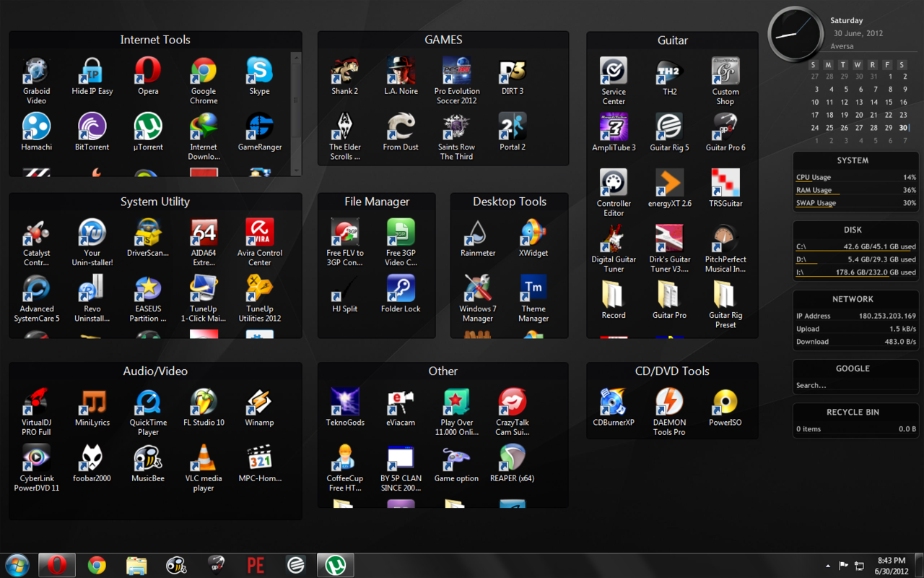Open the BitTorrent shortcut
Screen dimensions: 924x578
pyautogui.click(x=92, y=132)
